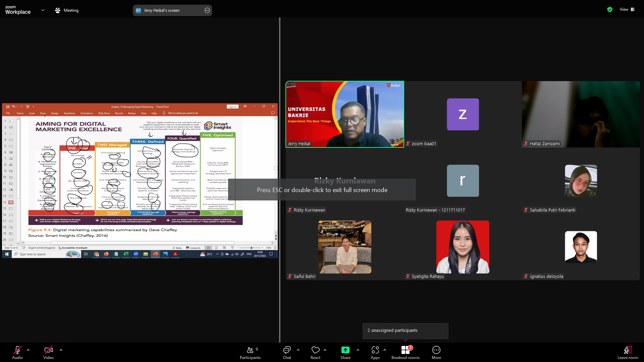Adjust the PowerPoint zoom slider
Viewport: 644px width, 362px height.
(251, 248)
